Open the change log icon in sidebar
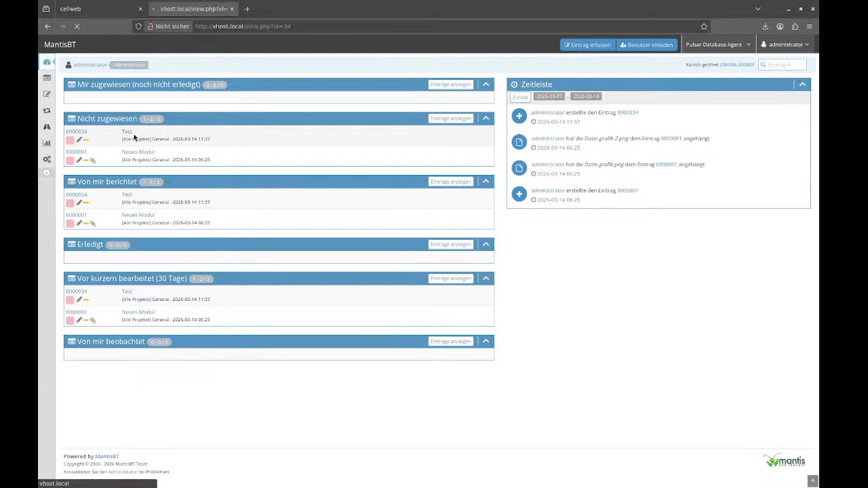868x488 pixels. [x=47, y=110]
